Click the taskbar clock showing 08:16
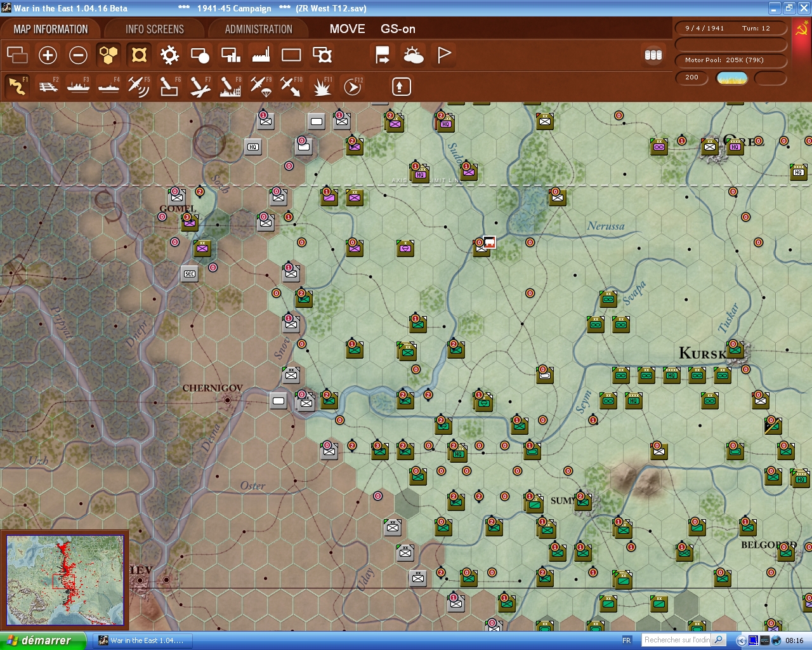The height and width of the screenshot is (650, 812). click(x=794, y=640)
